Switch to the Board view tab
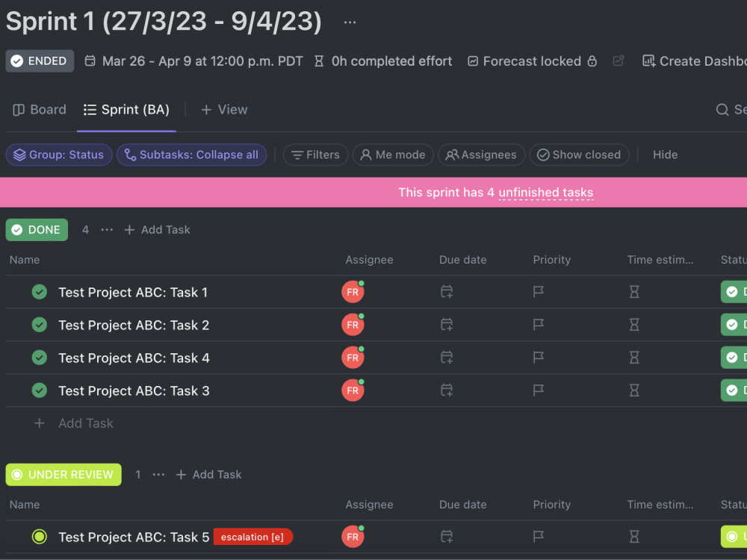Image resolution: width=747 pixels, height=560 pixels. click(40, 110)
